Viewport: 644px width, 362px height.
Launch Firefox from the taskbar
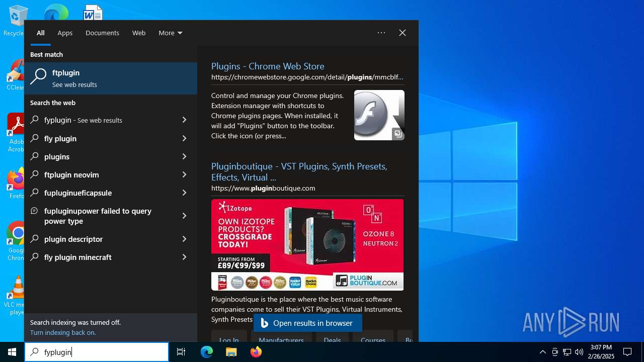(x=256, y=352)
